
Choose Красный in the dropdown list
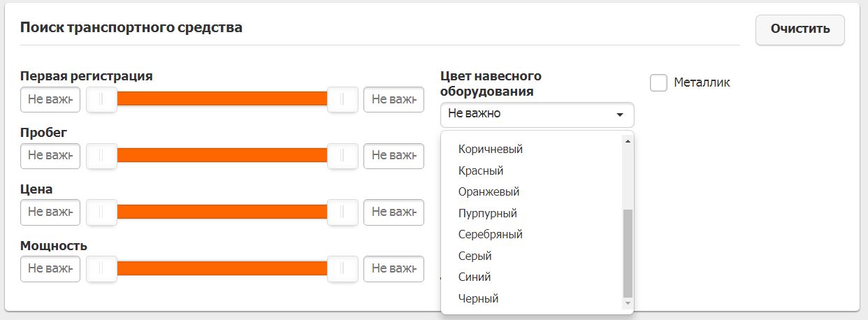click(x=481, y=170)
